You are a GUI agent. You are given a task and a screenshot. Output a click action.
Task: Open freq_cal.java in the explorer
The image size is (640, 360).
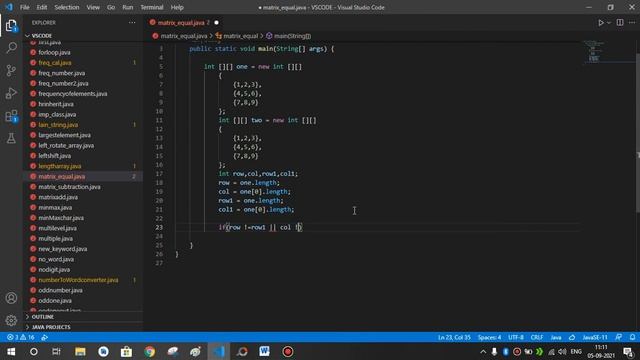(55, 62)
